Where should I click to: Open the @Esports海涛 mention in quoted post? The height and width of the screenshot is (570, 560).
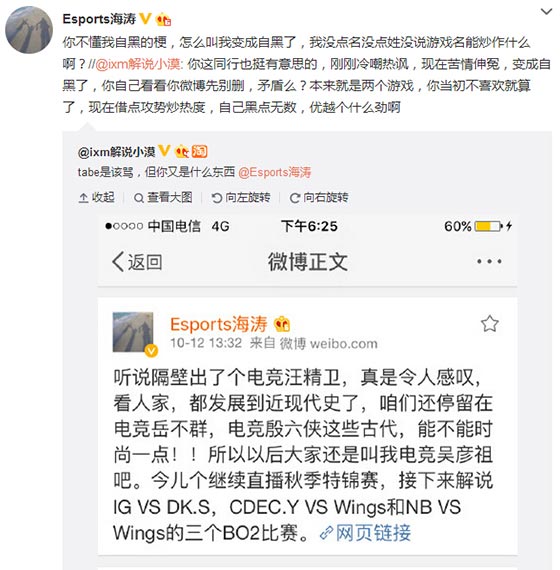pos(275,172)
